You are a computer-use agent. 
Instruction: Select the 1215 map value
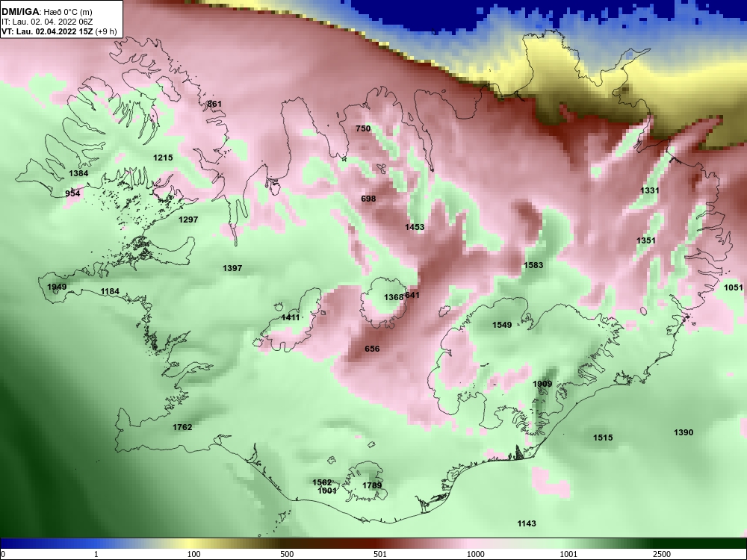click(163, 158)
